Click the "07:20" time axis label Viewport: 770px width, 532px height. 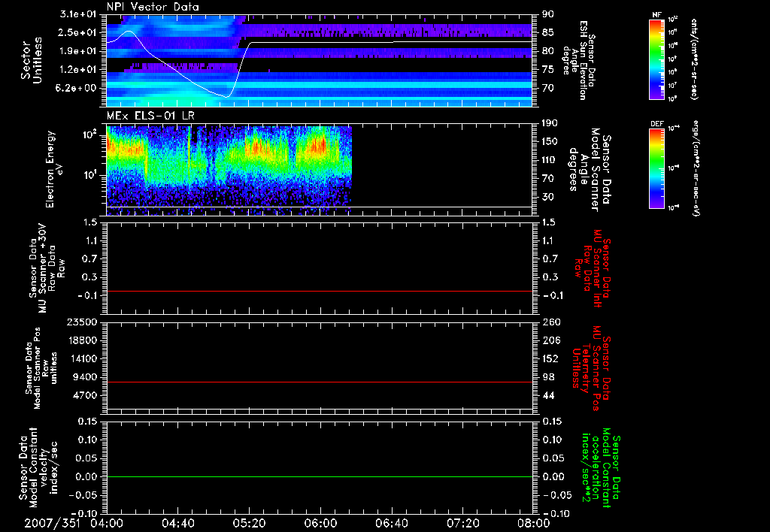462,523
